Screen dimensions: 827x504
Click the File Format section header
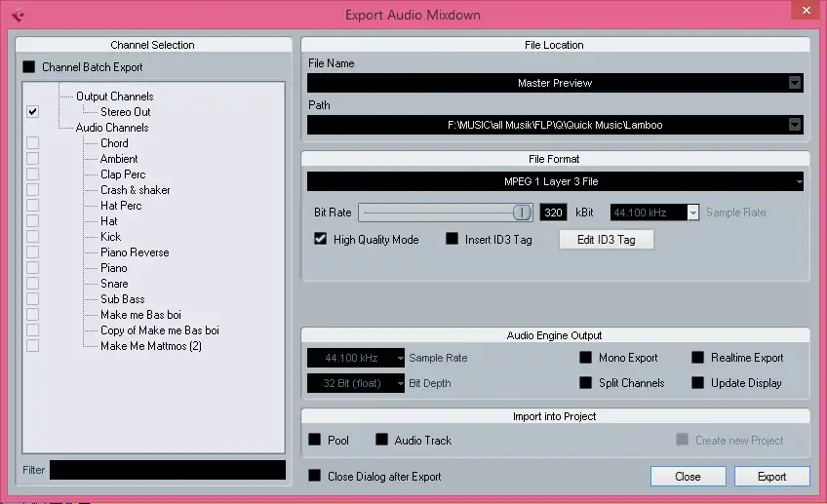coord(555,159)
